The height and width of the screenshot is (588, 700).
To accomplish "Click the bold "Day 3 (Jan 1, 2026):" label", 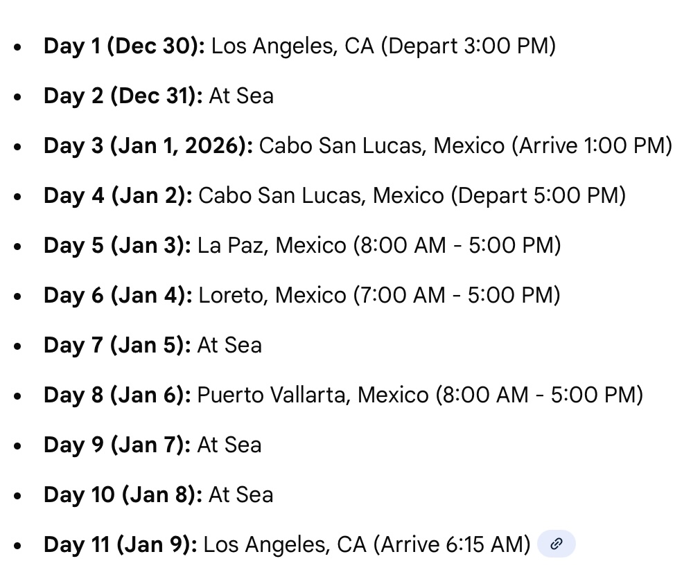I will pyautogui.click(x=148, y=146).
